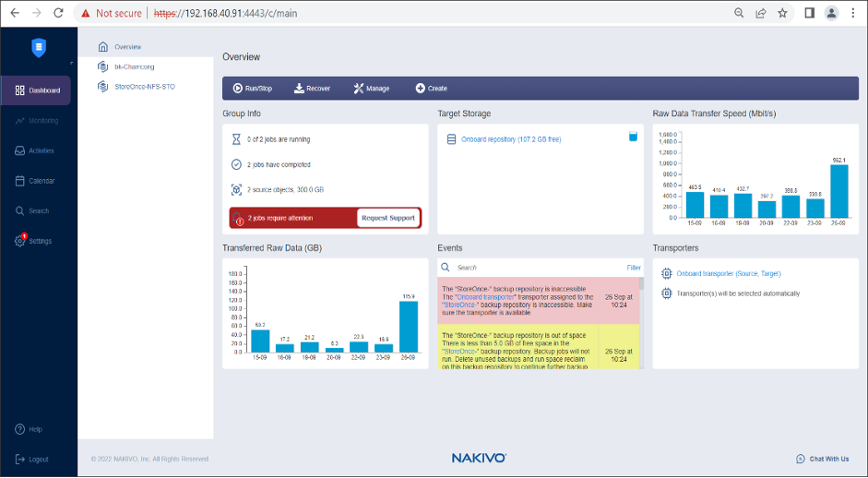Click browser bookmark star icon
This screenshot has height=478, width=868.
tap(783, 13)
